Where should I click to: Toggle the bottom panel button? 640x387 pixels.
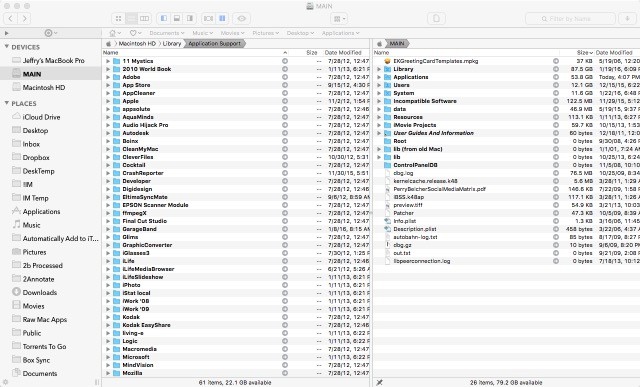click(x=177, y=18)
